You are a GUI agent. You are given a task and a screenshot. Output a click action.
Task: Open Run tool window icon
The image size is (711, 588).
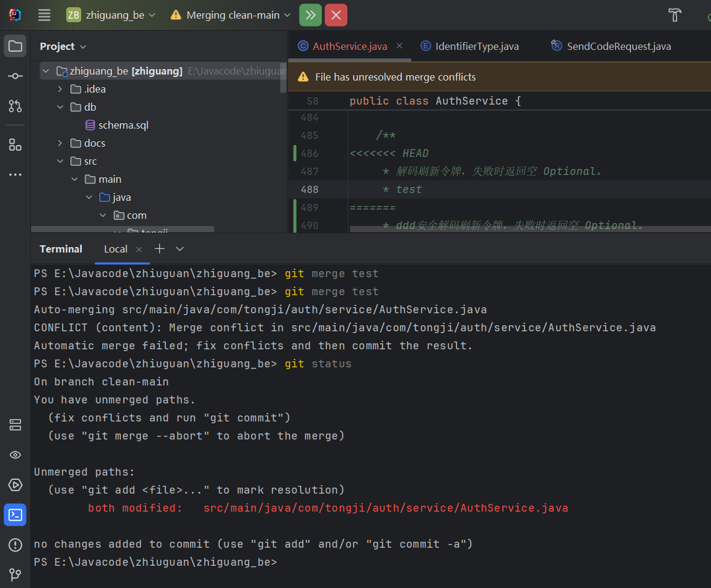point(15,485)
